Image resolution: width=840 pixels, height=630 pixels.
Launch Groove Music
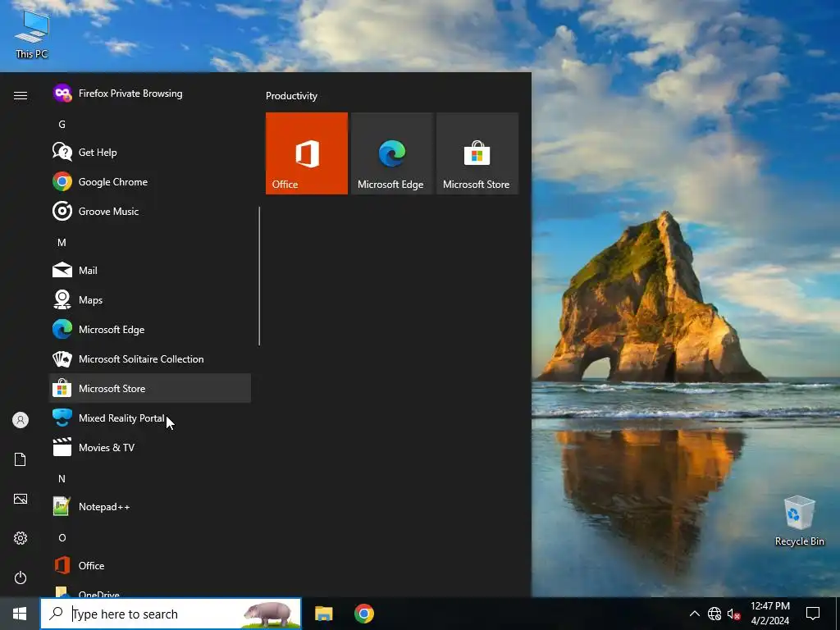150,211
